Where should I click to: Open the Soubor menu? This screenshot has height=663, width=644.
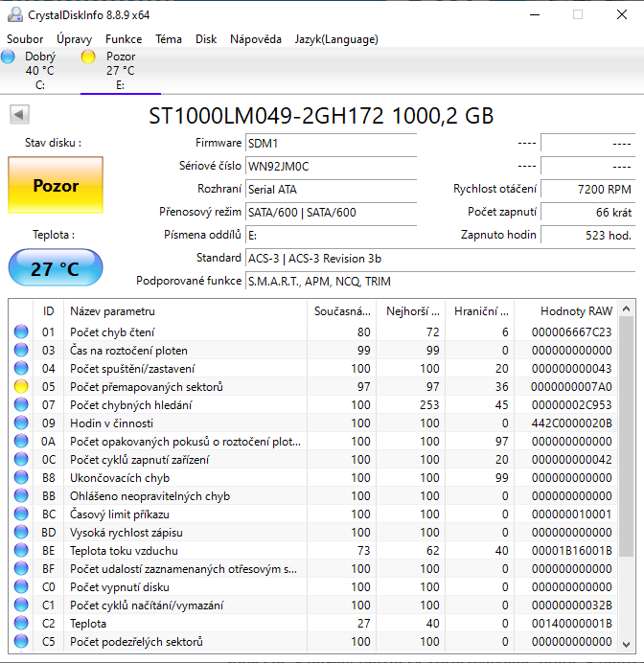point(25,39)
